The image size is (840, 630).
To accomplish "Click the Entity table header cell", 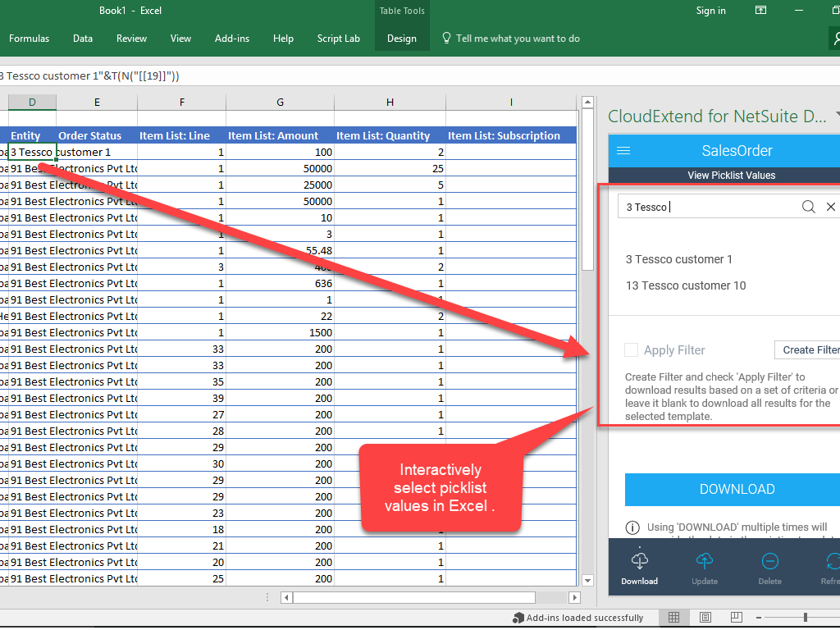I will coord(32,135).
